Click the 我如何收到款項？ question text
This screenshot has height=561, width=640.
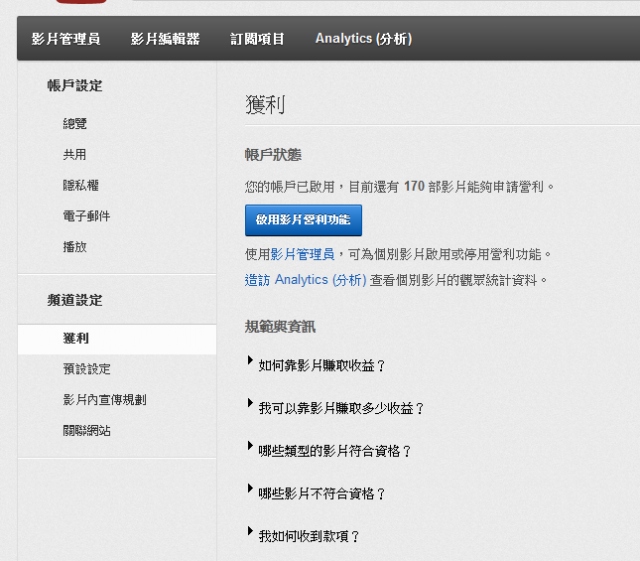coord(309,536)
